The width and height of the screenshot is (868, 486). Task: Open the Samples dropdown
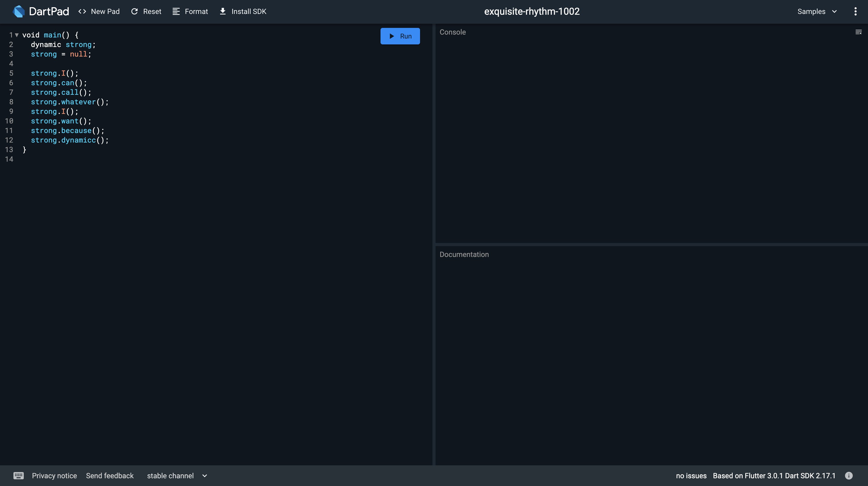coord(817,11)
